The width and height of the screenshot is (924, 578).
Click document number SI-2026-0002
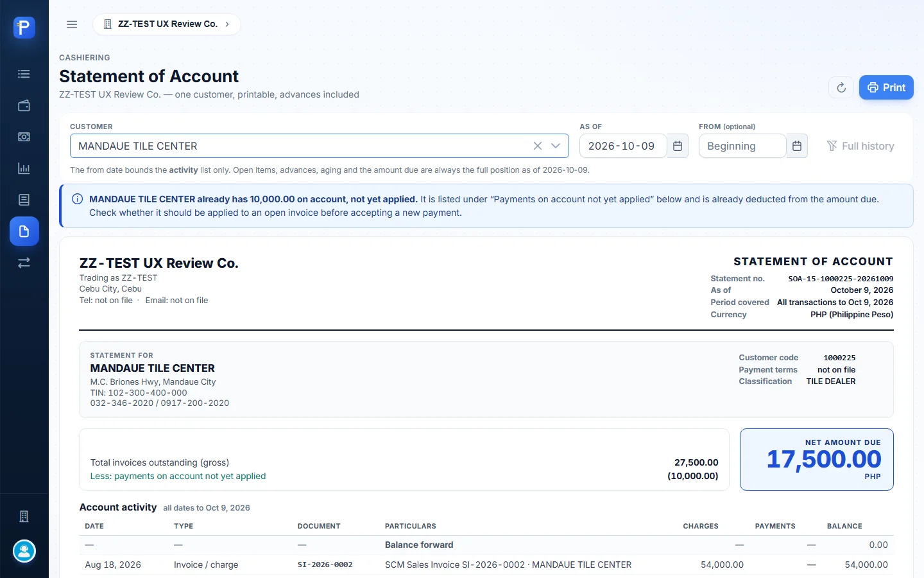(325, 565)
